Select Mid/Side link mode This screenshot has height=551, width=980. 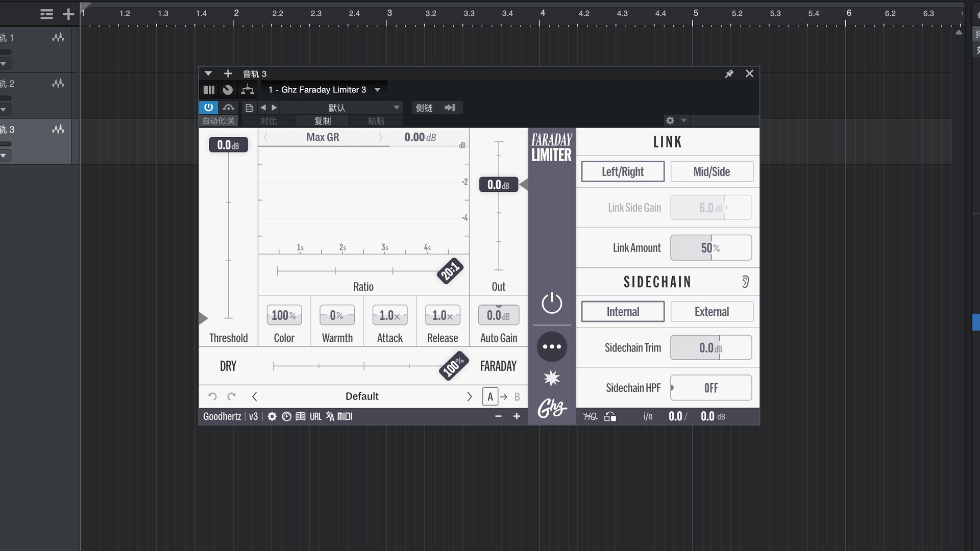712,172
